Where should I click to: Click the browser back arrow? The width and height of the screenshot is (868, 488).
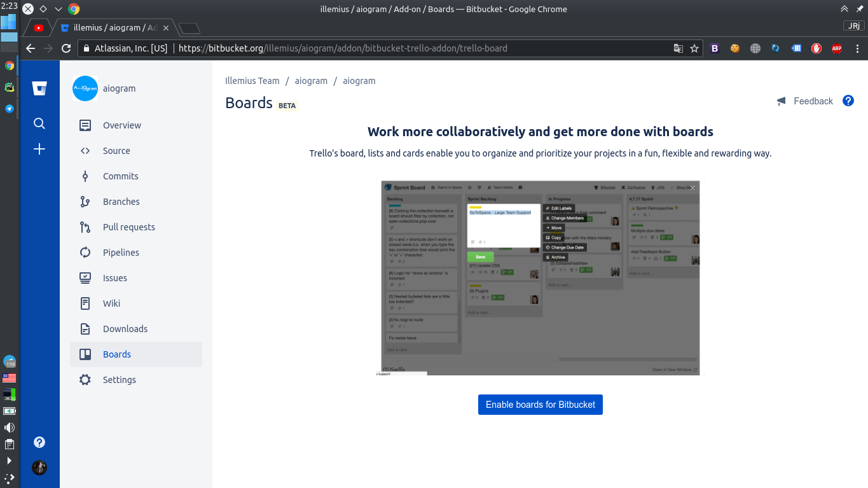(30, 48)
